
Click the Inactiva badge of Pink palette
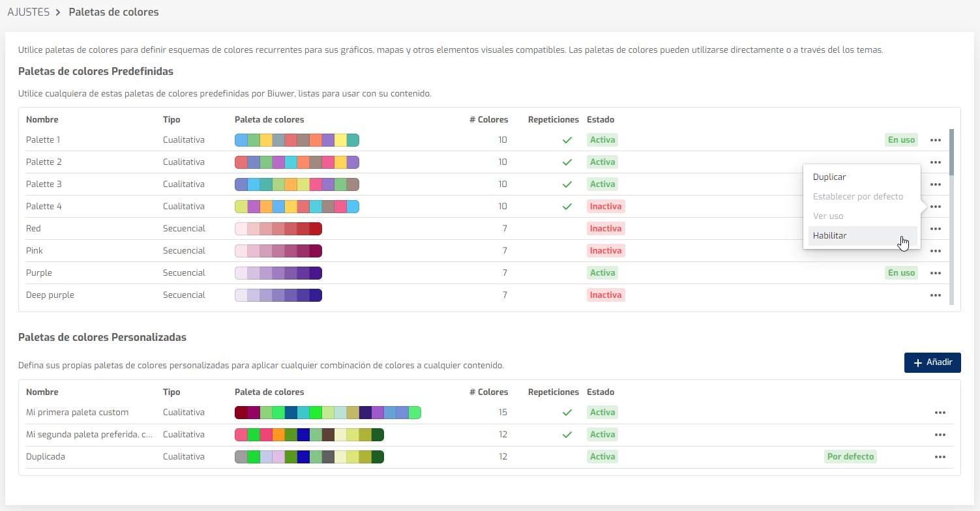[x=606, y=251]
